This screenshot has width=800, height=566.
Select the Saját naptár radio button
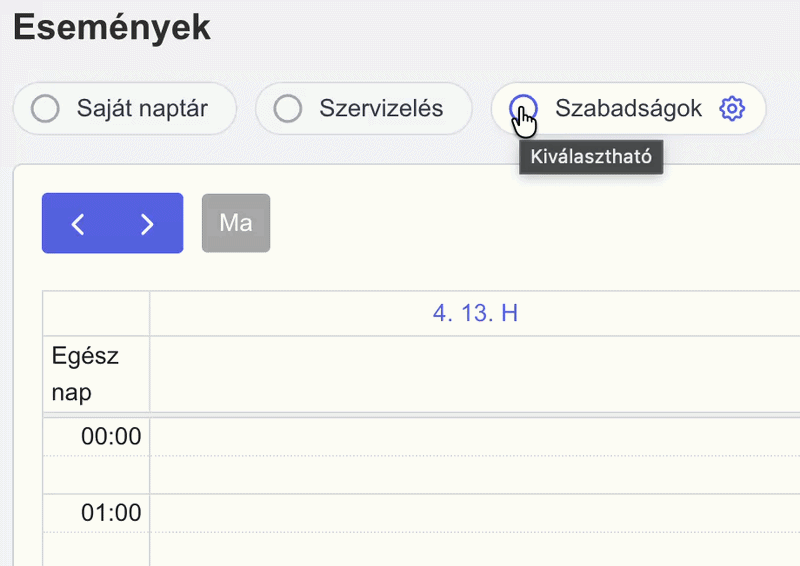tap(45, 108)
